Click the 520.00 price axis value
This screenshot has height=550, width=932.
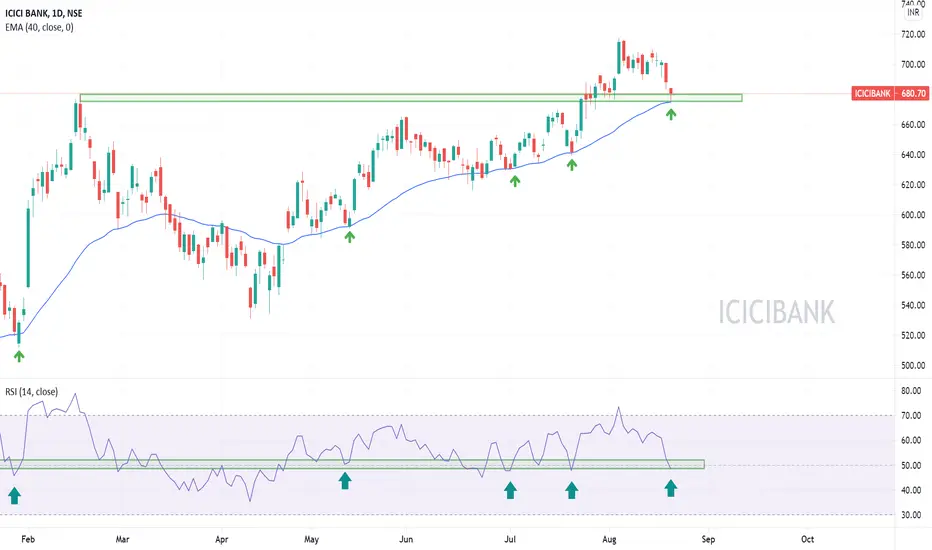tap(913, 335)
